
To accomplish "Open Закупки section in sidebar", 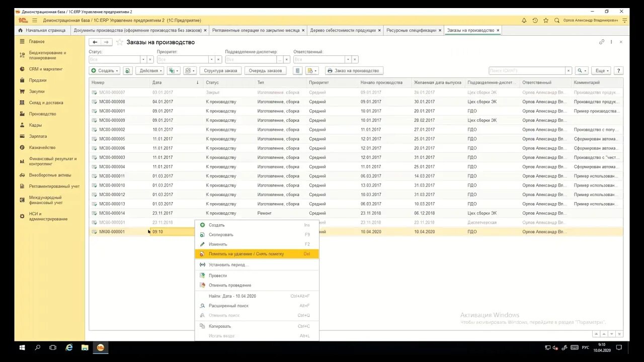I will pyautogui.click(x=37, y=92).
